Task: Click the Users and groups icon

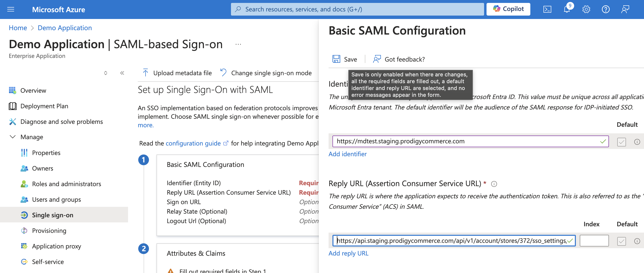Action: 24,199
